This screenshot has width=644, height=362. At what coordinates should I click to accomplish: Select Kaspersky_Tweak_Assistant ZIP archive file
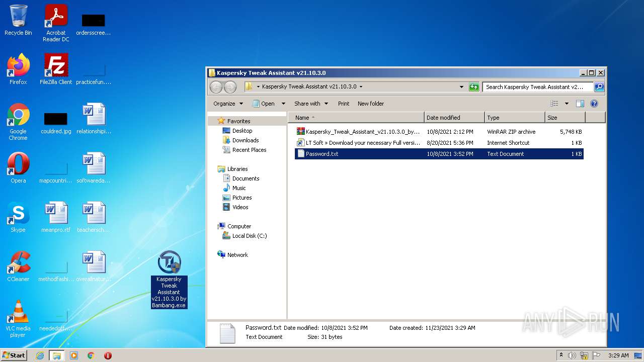click(x=439, y=132)
